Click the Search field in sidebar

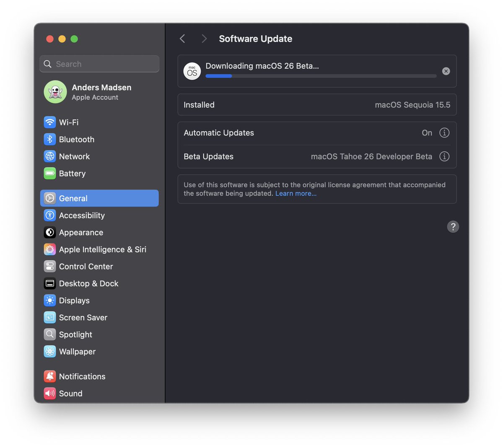(99, 64)
